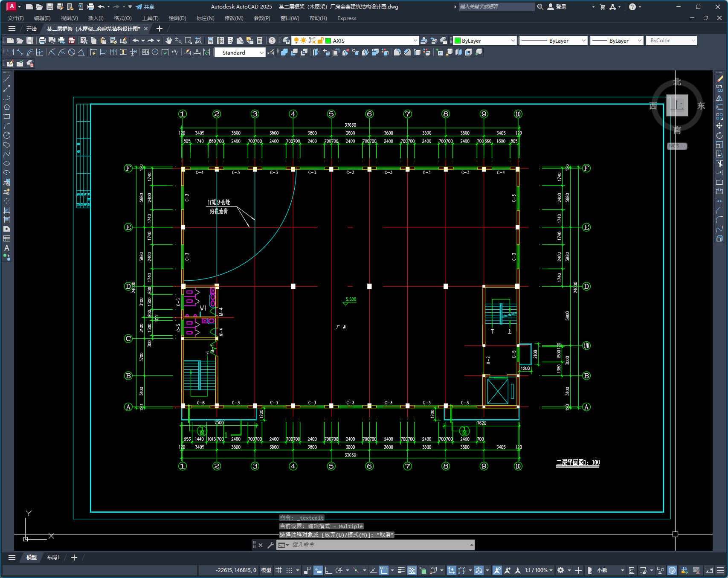
Task: Select the Diameter dimension tool
Action: point(72,52)
